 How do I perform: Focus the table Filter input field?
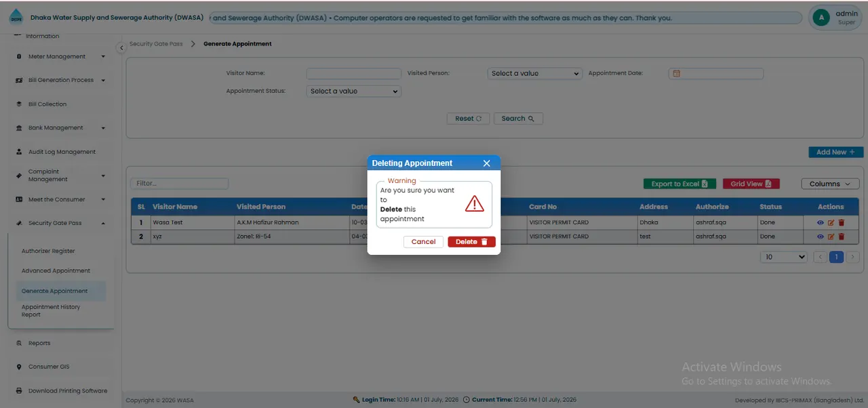pyautogui.click(x=180, y=183)
